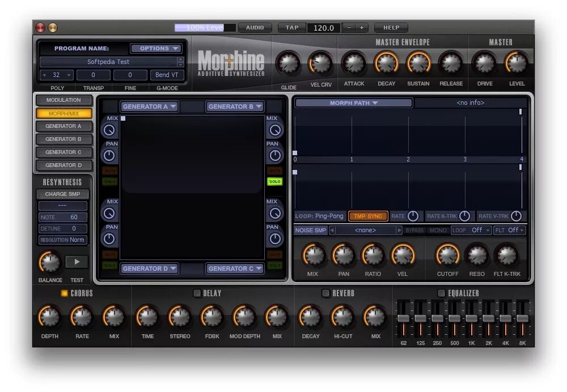Increase tempo with plus button

click(x=362, y=27)
